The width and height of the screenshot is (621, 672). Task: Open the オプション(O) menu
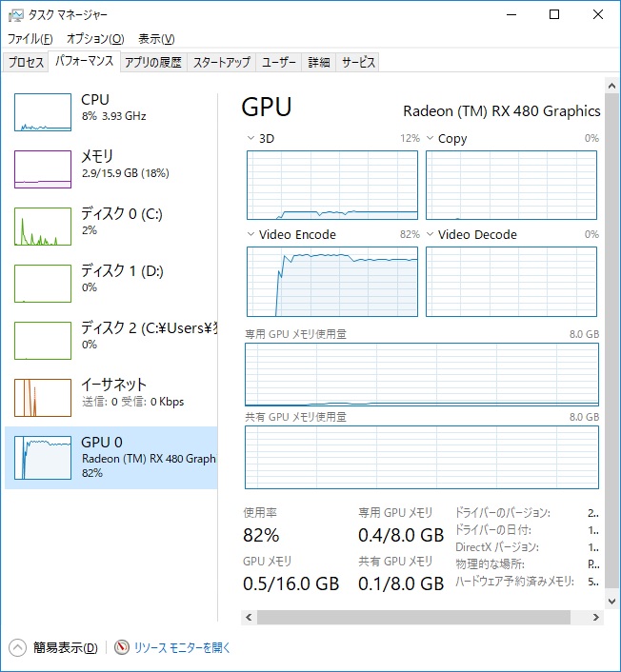coord(94,39)
